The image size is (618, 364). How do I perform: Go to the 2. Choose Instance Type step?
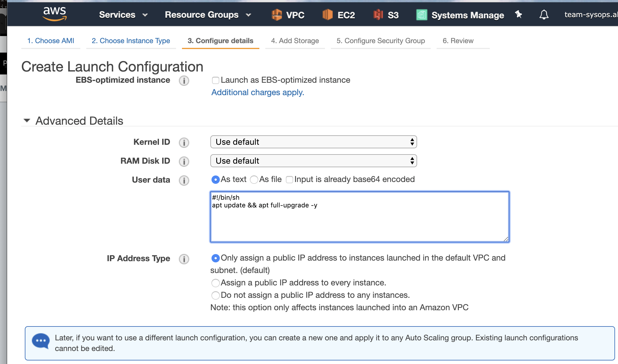coord(131,41)
